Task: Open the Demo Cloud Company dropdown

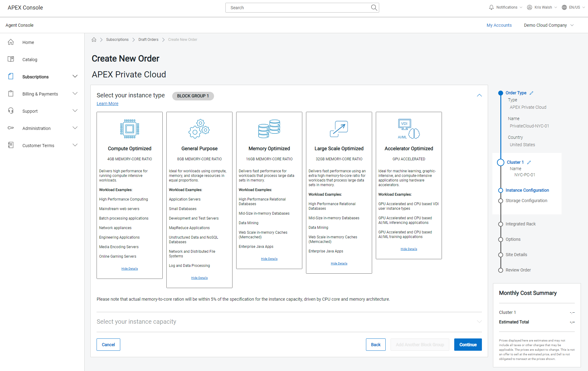Action: pyautogui.click(x=549, y=25)
